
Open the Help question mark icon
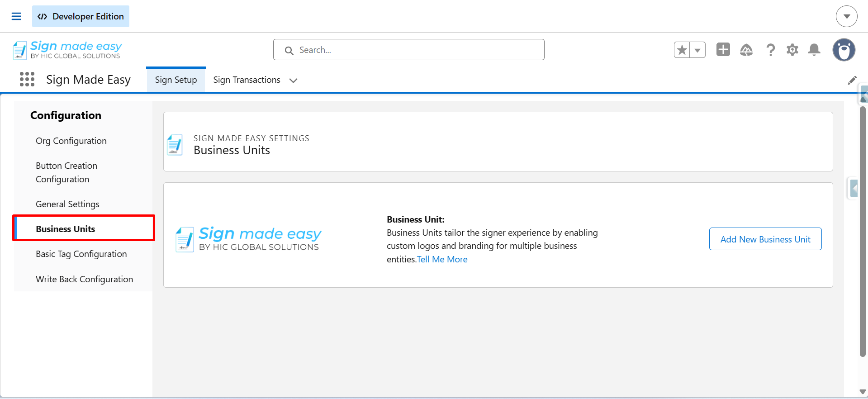coord(771,50)
